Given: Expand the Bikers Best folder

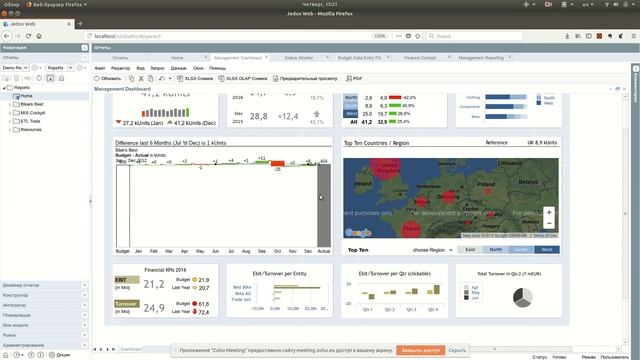Looking at the screenshot, I should [10, 104].
